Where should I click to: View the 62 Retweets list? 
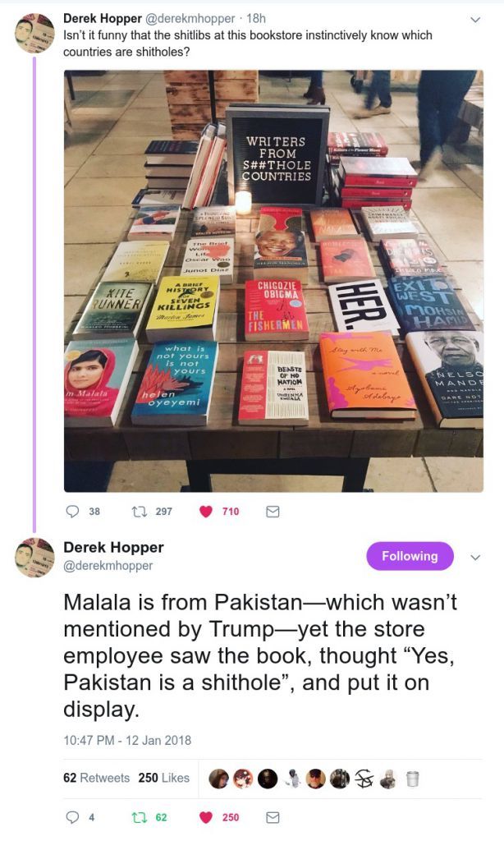(x=97, y=778)
